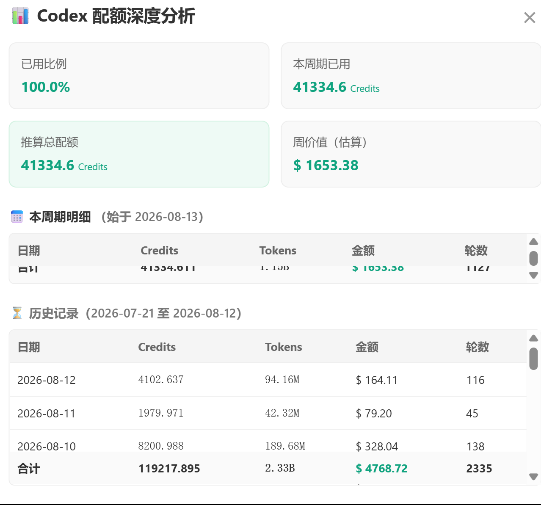Image resolution: width=541 pixels, height=505 pixels.
Task: Select the 2026-08-12 date row
Action: pyautogui.click(x=268, y=380)
